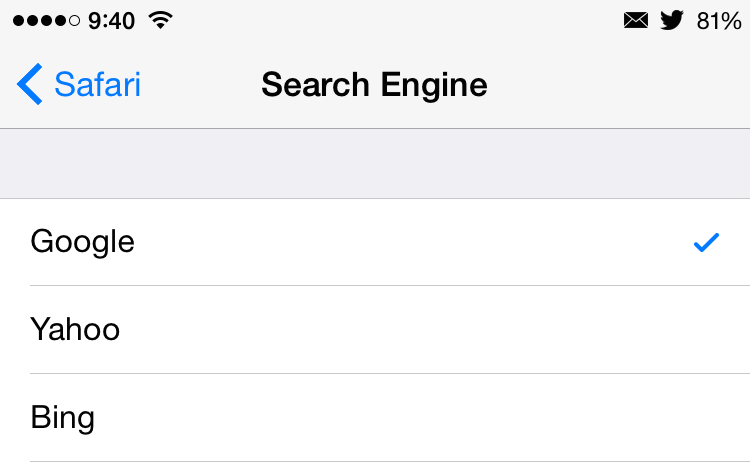This screenshot has height=462, width=750.
Task: Click the hollow fifth signal dot
Action: 76,21
